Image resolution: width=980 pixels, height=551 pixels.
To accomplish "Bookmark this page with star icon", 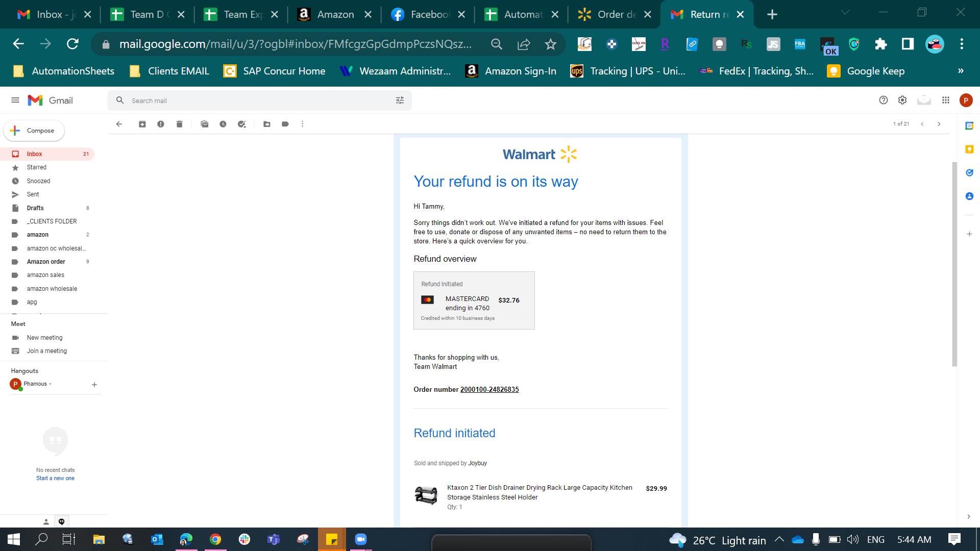I will (x=550, y=44).
